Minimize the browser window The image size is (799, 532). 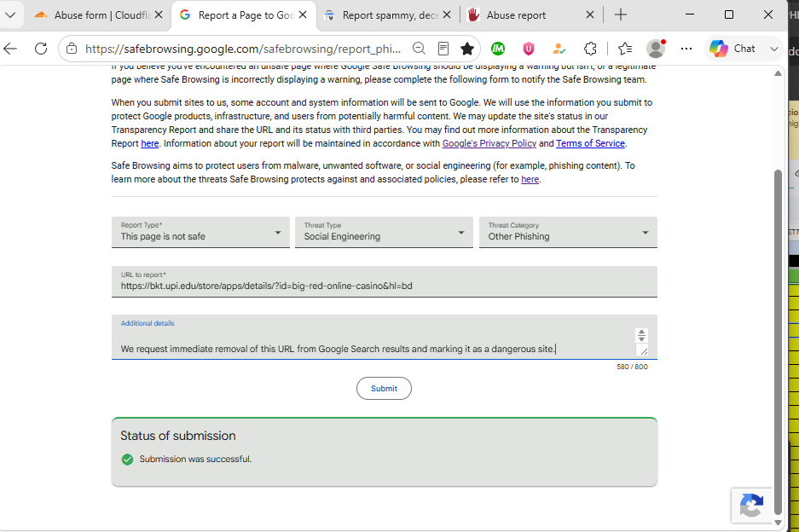coord(690,14)
